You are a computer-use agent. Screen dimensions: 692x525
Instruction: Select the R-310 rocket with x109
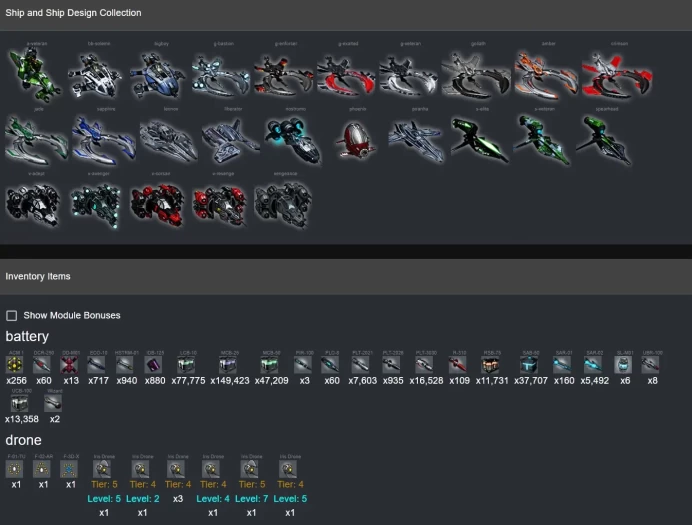coord(458,365)
